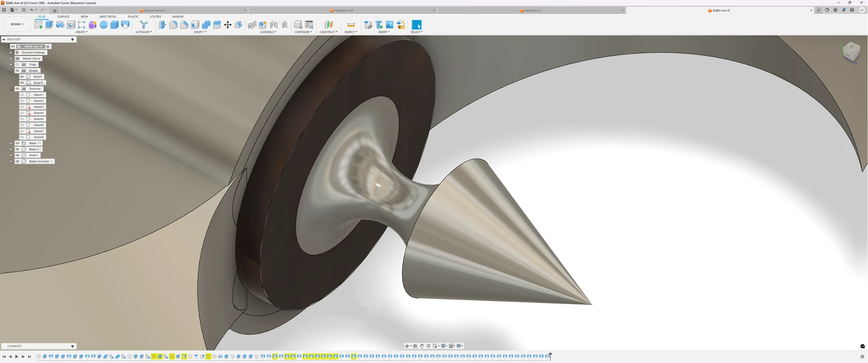
Task: Activate the Pan hand tool
Action: (421, 346)
